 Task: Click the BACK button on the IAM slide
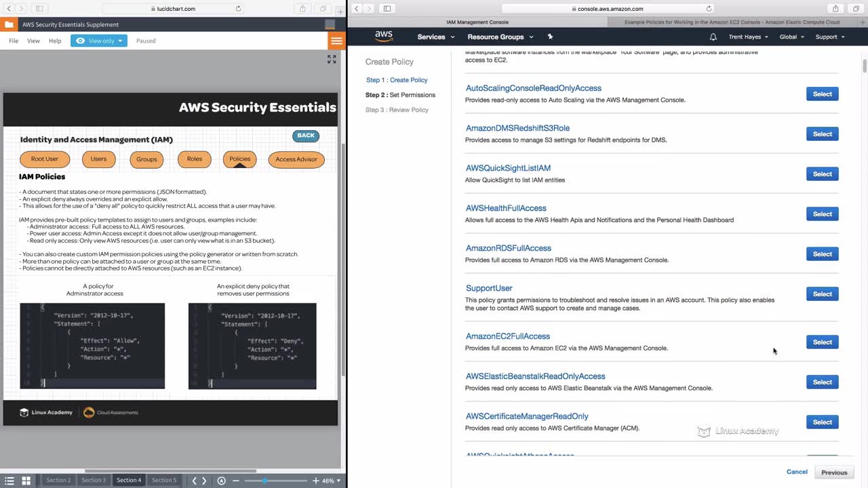[x=306, y=136]
